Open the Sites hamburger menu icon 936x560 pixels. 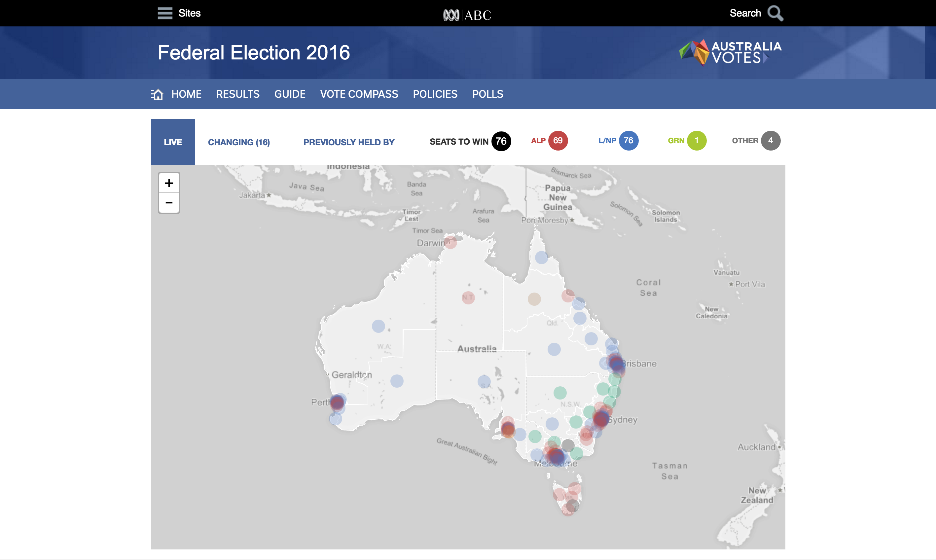pyautogui.click(x=165, y=13)
